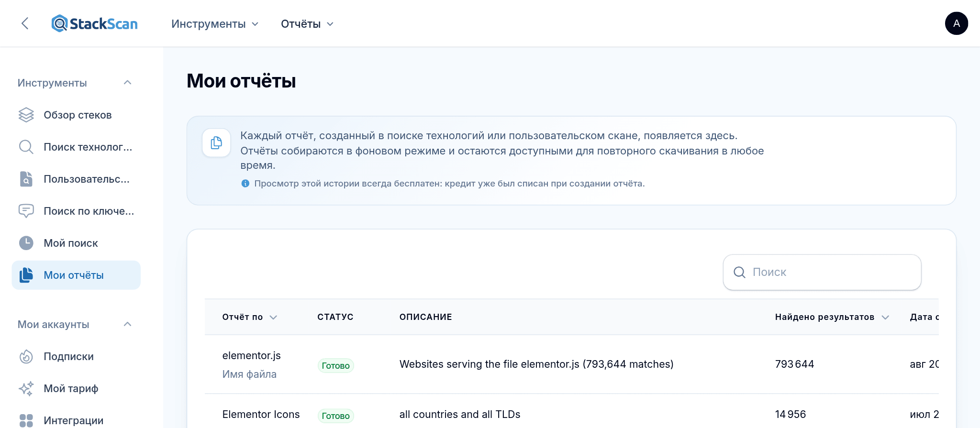Click the chat bubble icon beside Поиск по ключе…
The width and height of the screenshot is (980, 428).
[26, 211]
